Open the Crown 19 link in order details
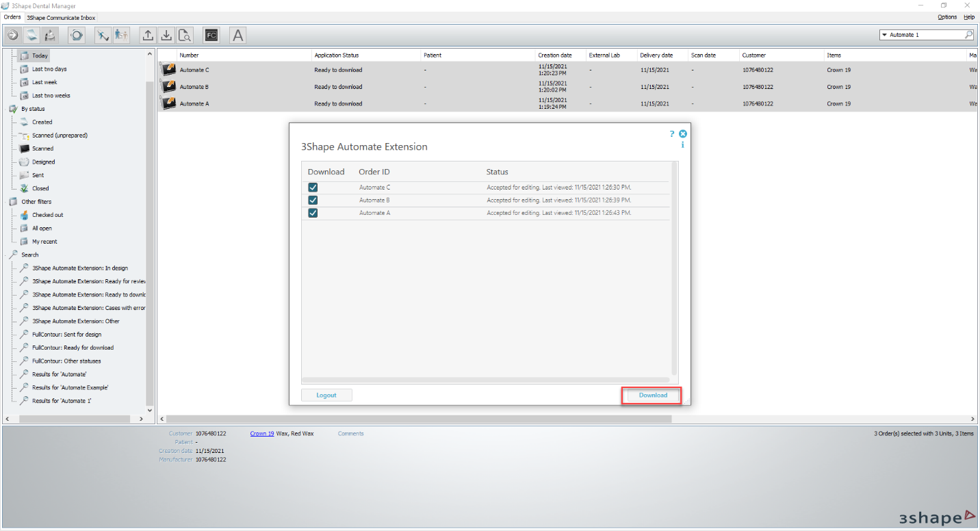 (x=262, y=433)
